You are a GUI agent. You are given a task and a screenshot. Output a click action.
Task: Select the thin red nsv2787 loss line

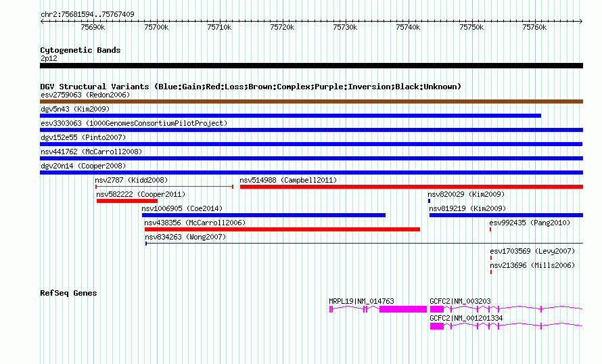click(164, 187)
